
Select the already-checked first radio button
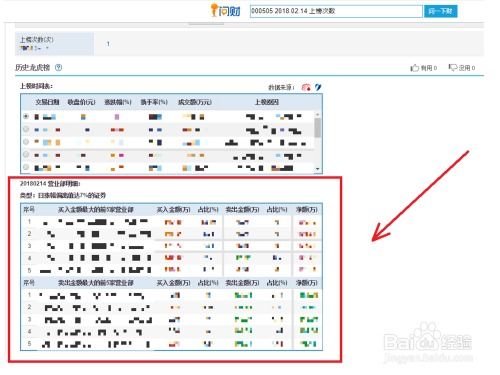tap(26, 116)
